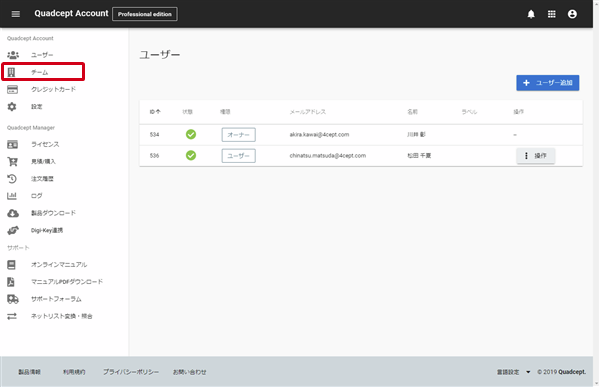Open 製品情報 footer link
Image resolution: width=600 pixels, height=387 pixels.
[29, 372]
